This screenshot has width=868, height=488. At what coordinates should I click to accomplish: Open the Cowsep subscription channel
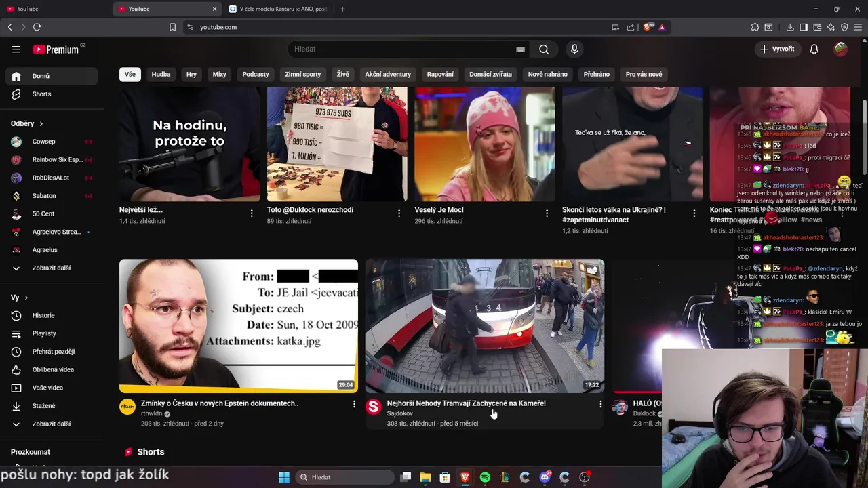click(51, 142)
